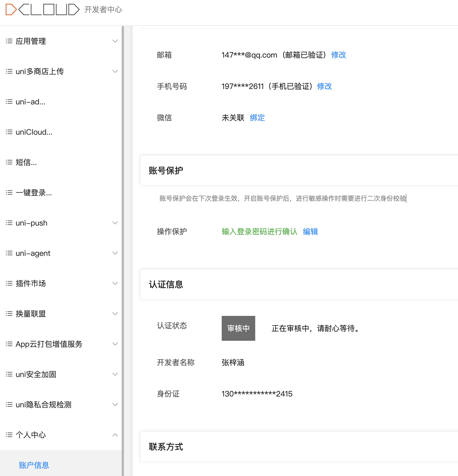This screenshot has width=458, height=476.
Task: Click 绑定 to link WeChat
Action: 257,118
